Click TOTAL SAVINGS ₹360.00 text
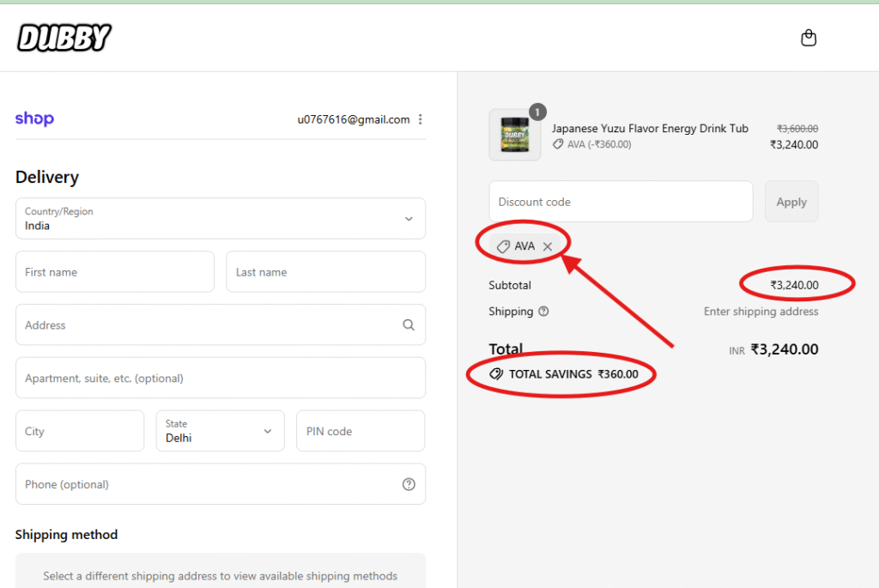Screen dimensions: 879x588 click(573, 374)
